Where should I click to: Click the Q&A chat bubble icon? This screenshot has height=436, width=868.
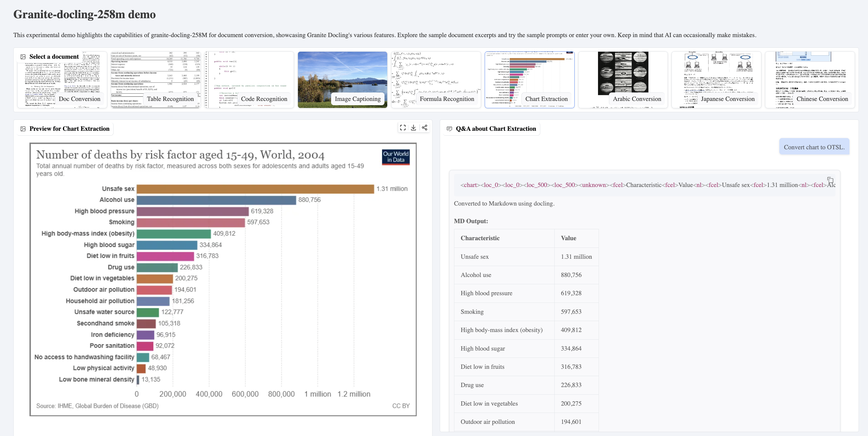pyautogui.click(x=449, y=129)
